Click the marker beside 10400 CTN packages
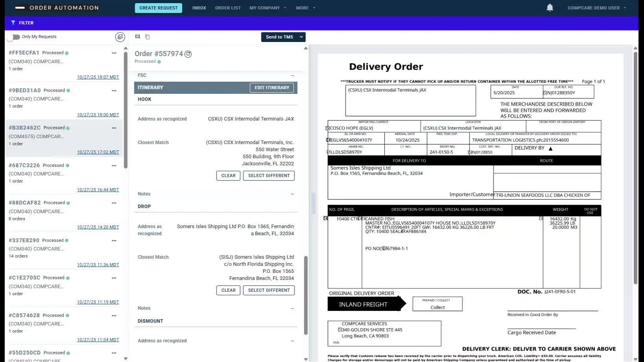 pyautogui.click(x=326, y=218)
